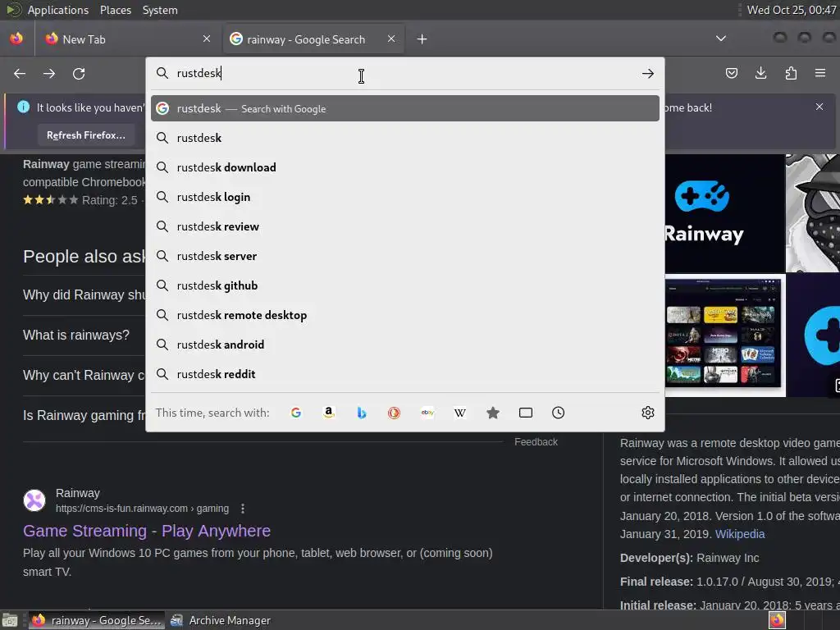The width and height of the screenshot is (840, 630).
Task: Open the cms-is-fun.rainway.com URL link
Action: click(x=142, y=509)
